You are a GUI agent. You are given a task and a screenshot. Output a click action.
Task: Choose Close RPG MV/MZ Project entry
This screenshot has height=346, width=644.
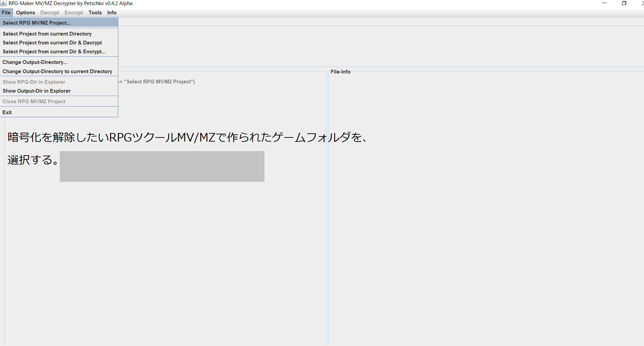point(59,102)
